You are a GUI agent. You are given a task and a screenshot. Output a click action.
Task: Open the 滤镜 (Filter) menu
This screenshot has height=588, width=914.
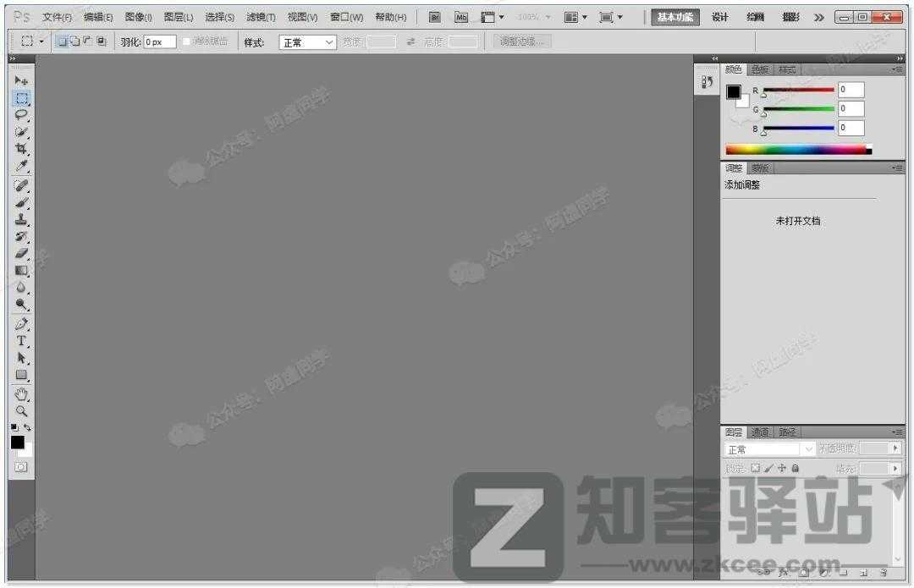coord(261,16)
